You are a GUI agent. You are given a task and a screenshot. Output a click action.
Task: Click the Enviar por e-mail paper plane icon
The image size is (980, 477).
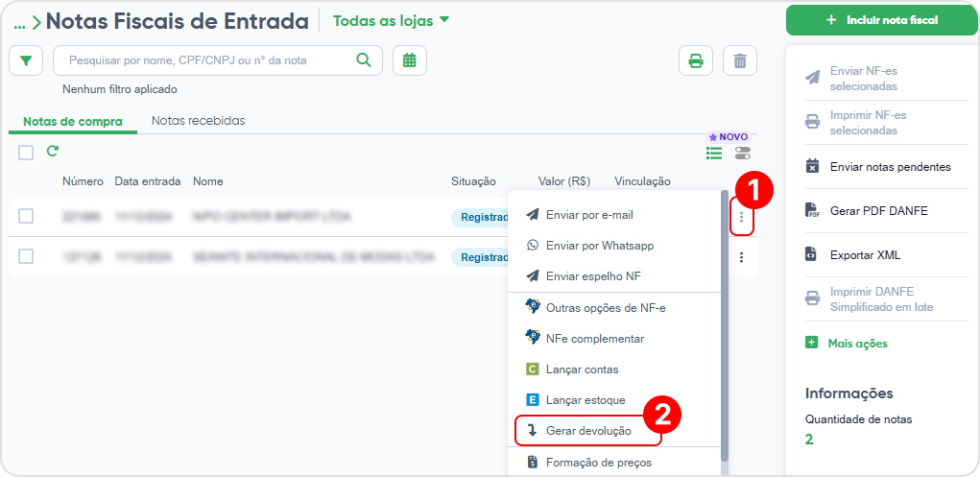[533, 215]
